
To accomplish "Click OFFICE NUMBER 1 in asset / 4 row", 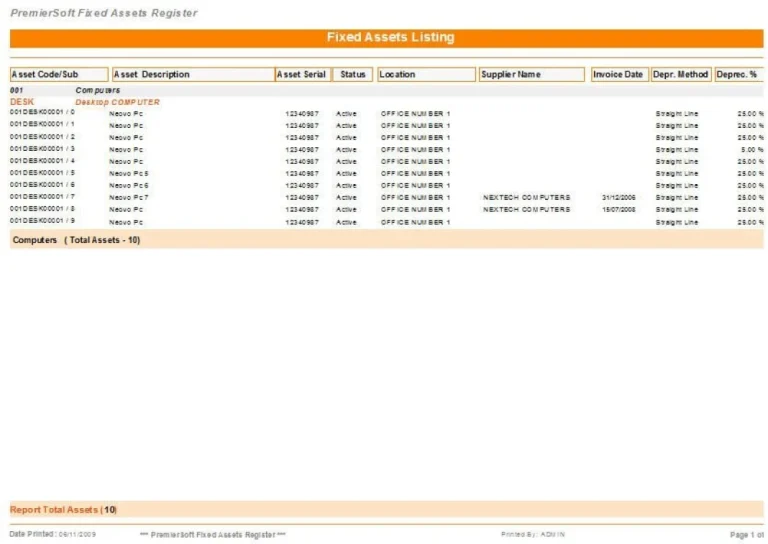I will [415, 162].
